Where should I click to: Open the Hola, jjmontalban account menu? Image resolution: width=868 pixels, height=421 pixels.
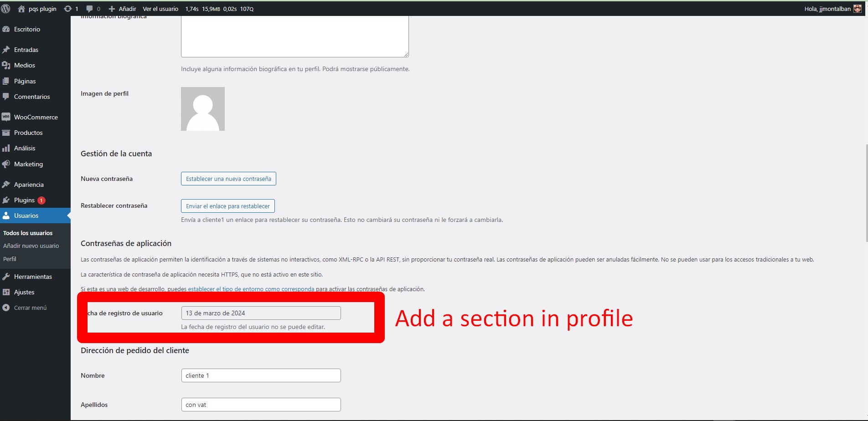pos(832,9)
